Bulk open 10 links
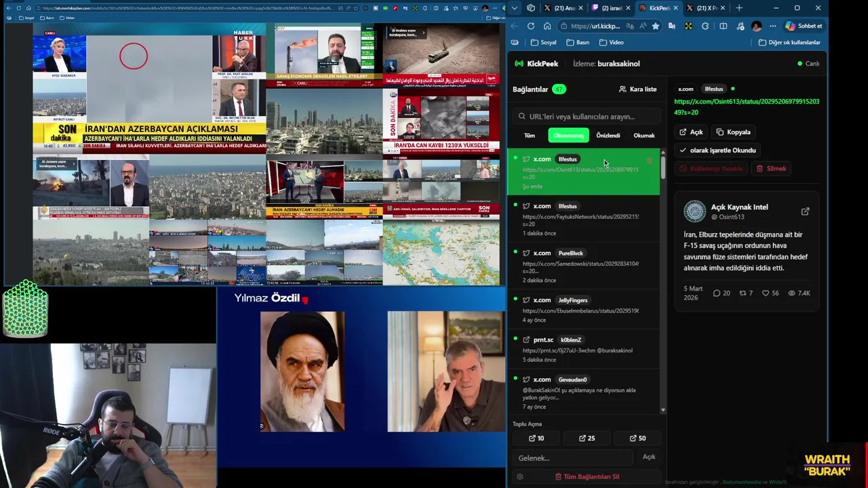868x488 pixels. pyautogui.click(x=536, y=439)
